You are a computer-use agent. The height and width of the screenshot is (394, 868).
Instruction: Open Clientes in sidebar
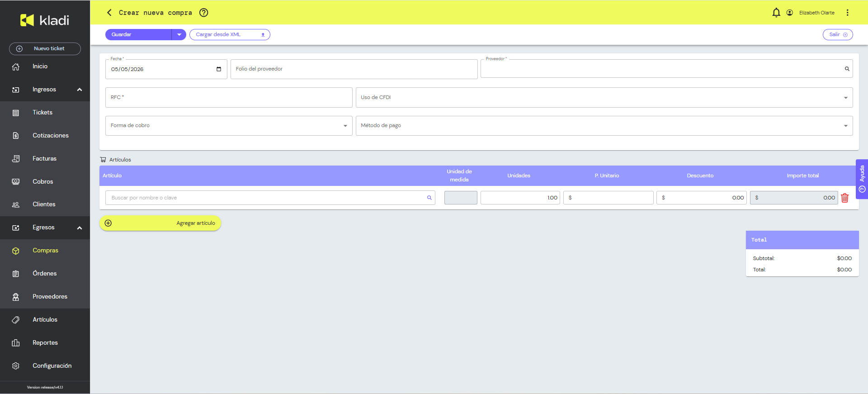pyautogui.click(x=44, y=204)
